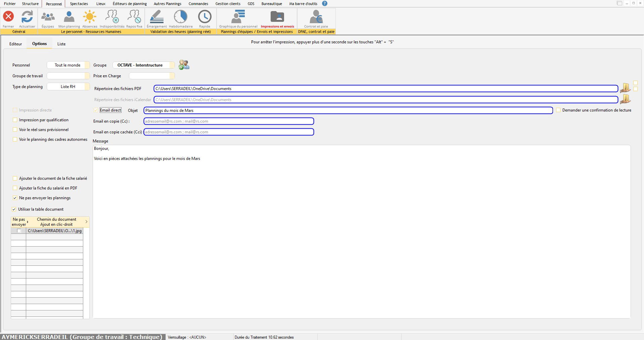
Task: Click the Email en copie (Cc) field
Action: 229,121
